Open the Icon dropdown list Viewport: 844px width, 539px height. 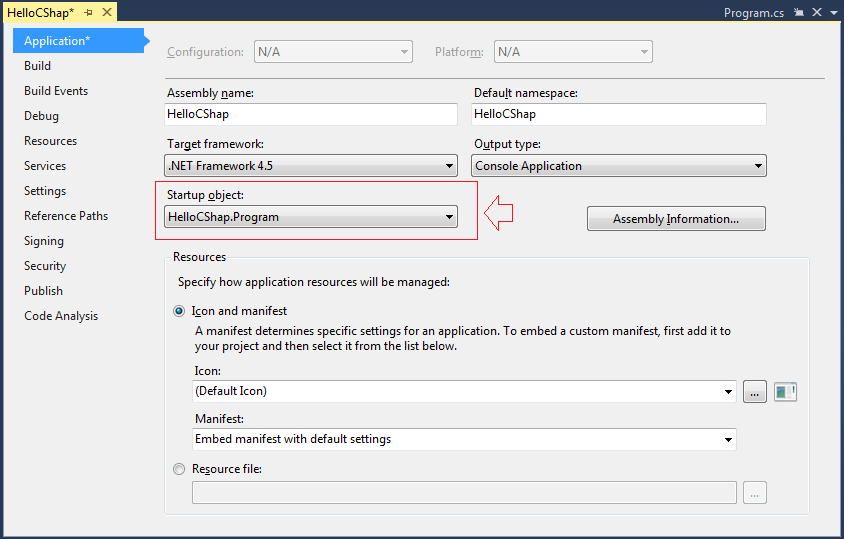(x=464, y=391)
